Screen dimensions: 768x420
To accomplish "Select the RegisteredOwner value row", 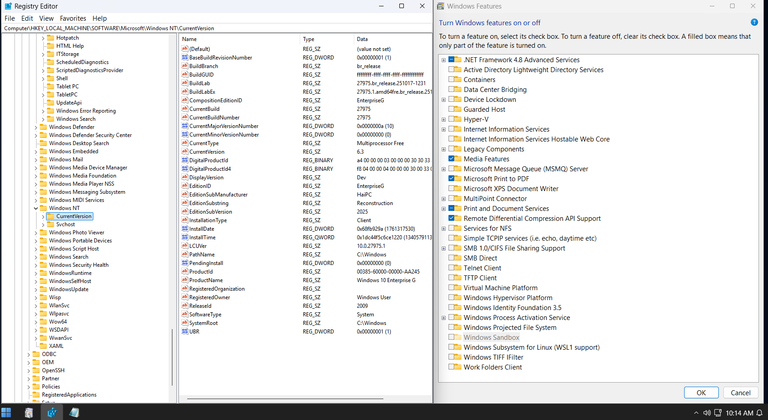I will tap(306, 297).
